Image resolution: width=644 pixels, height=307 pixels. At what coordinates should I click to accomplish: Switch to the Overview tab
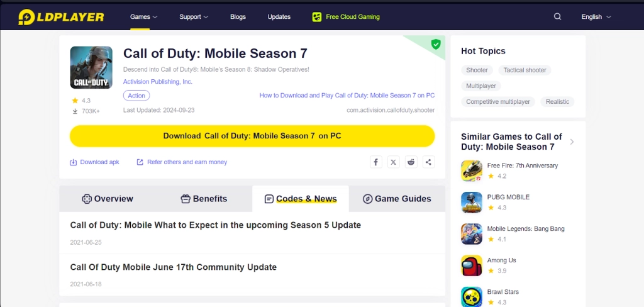tap(108, 199)
